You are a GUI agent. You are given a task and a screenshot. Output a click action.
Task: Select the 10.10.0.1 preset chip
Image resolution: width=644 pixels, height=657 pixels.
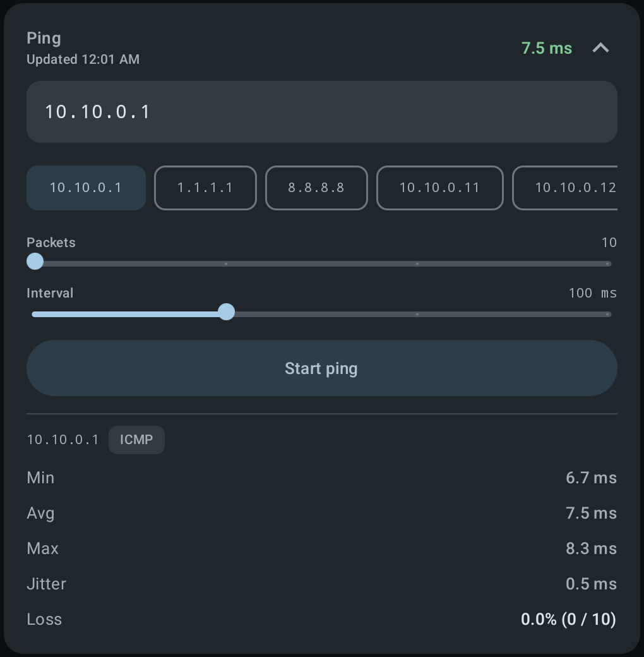(86, 188)
